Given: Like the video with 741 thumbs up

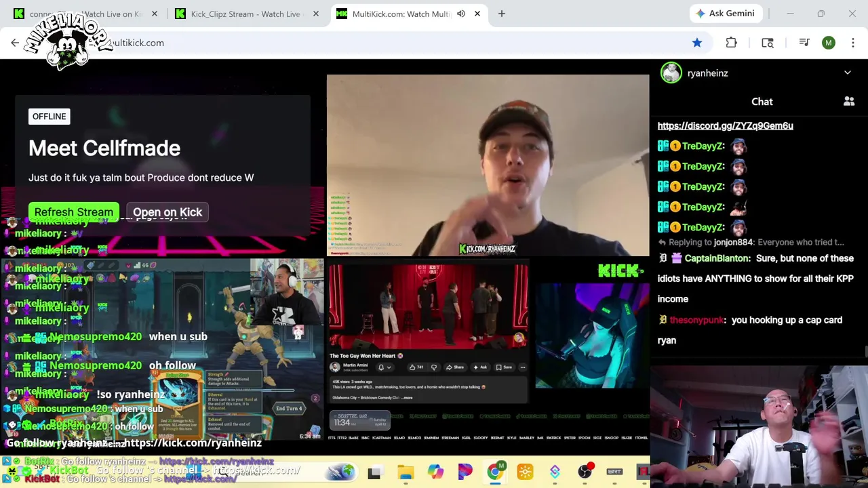Looking at the screenshot, I should pos(416,367).
